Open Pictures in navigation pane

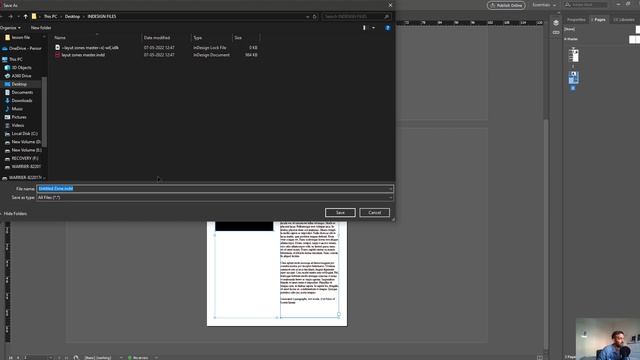(x=16, y=117)
